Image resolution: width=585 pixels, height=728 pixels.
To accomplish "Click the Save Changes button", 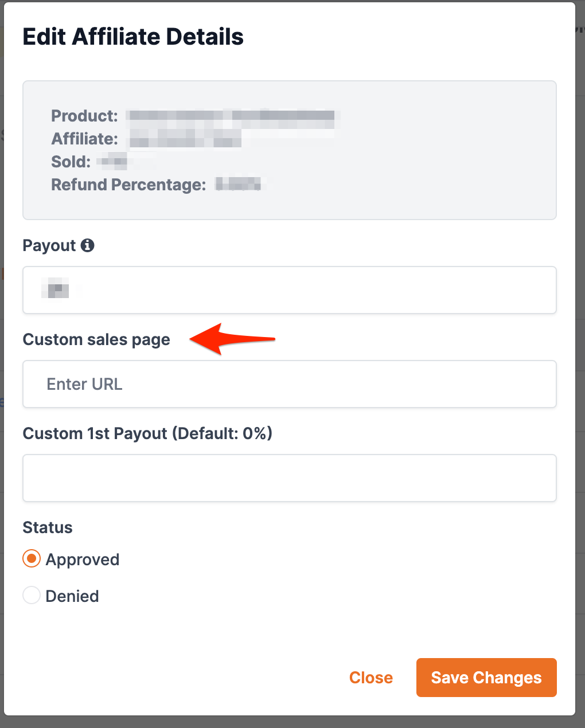I will click(x=486, y=678).
